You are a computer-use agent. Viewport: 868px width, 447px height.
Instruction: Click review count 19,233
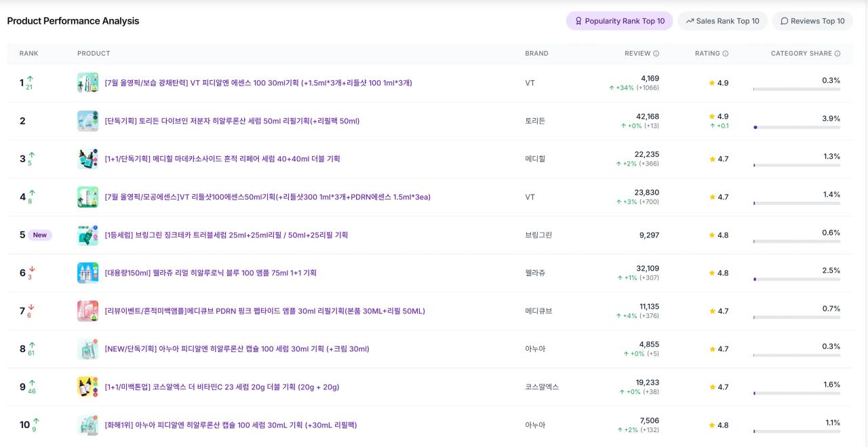tap(648, 383)
